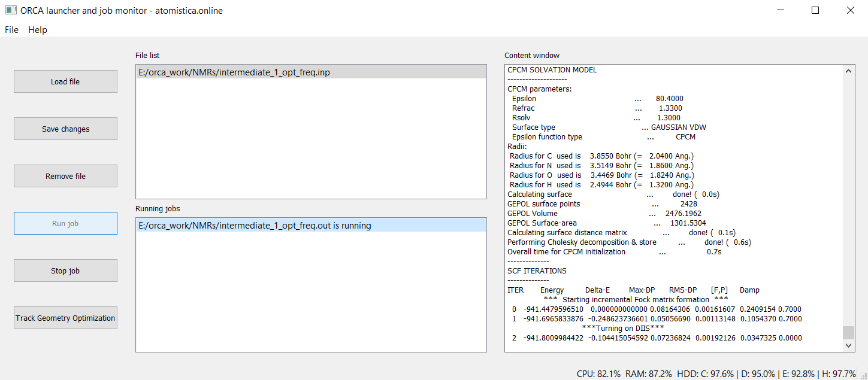Viewport: 868px width, 380px height.
Task: Click the Run job button
Action: 65,223
